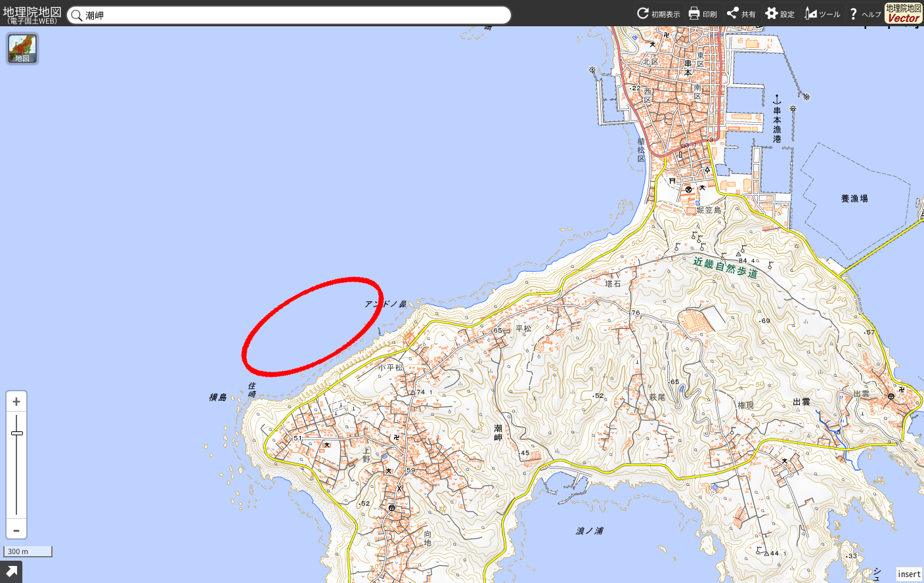Screen dimensions: 924x583
Task: Switch to 地理院地図 Vector
Action: click(x=903, y=13)
